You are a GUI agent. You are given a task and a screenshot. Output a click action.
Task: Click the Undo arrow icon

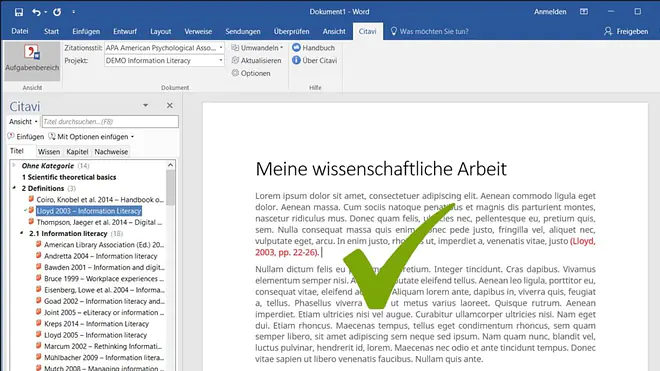[x=36, y=12]
